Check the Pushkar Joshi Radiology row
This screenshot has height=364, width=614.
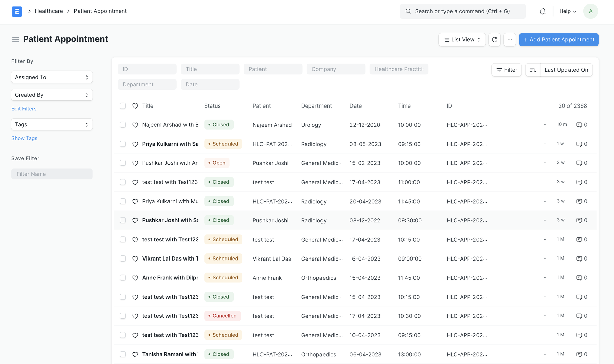tap(123, 220)
